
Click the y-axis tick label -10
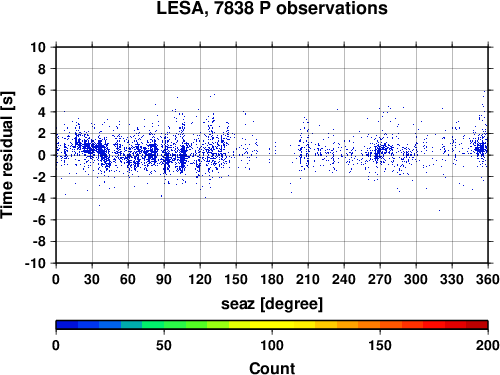click(x=36, y=263)
